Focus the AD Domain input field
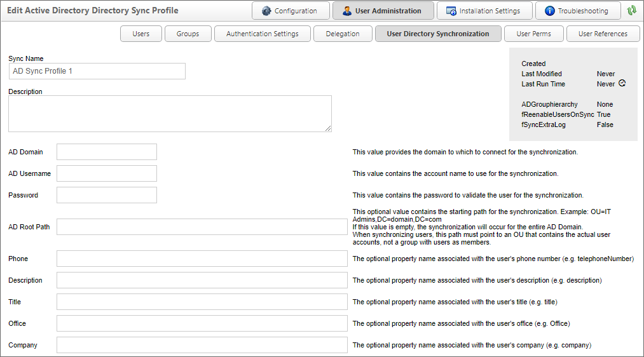Image resolution: width=644 pixels, height=357 pixels. (106, 152)
